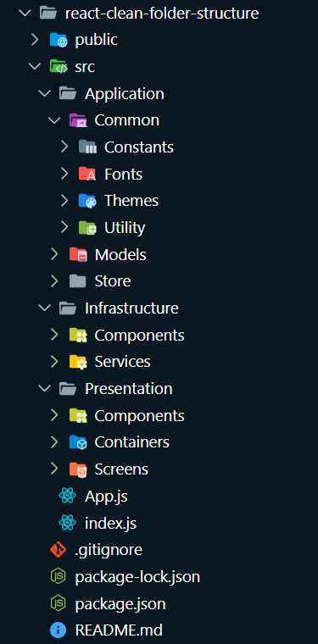
Task: Collapse the Common folder chevron
Action: [54, 120]
